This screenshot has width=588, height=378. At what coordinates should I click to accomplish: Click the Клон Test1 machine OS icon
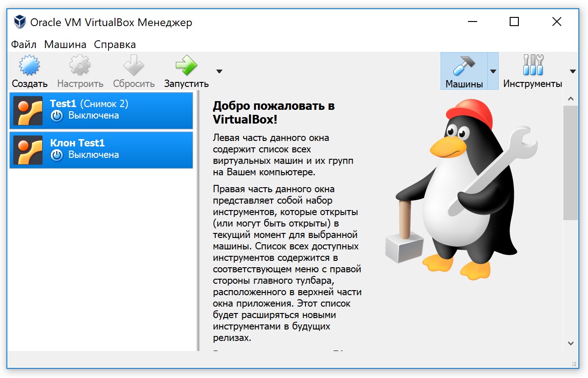point(28,150)
